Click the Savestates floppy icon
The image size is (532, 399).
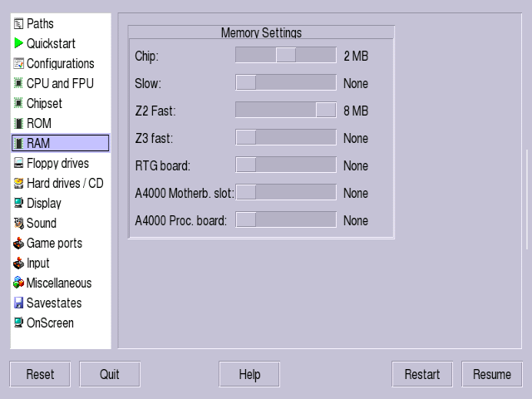coord(18,303)
